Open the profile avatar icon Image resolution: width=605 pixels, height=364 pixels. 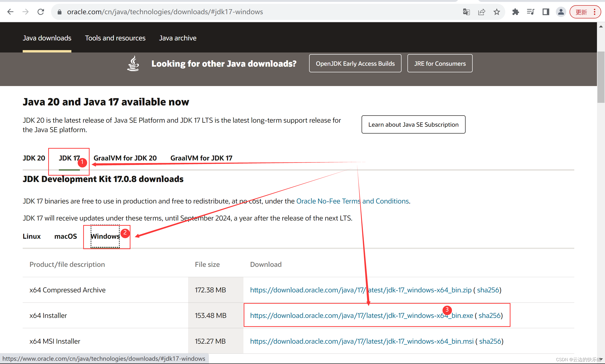point(561,12)
